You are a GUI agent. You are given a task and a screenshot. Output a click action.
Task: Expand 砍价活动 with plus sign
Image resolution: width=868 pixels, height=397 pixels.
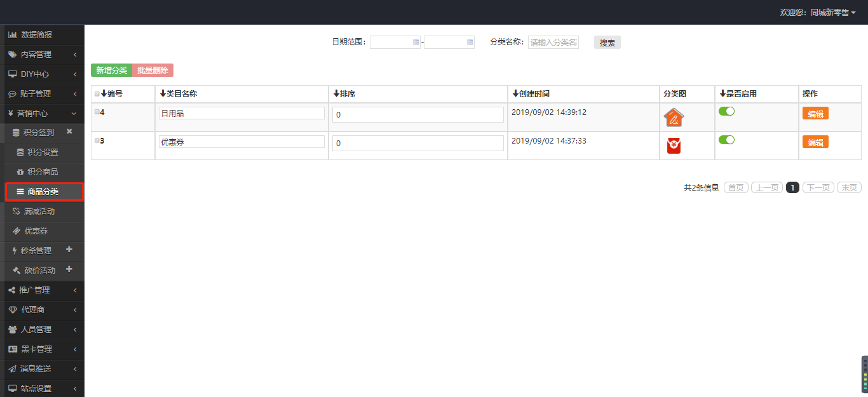pyautogui.click(x=69, y=269)
